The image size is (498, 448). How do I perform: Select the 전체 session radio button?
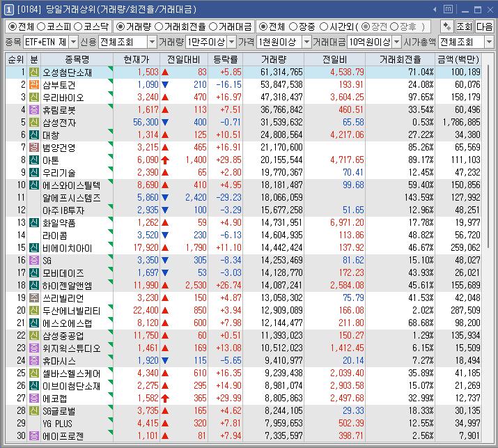point(263,26)
